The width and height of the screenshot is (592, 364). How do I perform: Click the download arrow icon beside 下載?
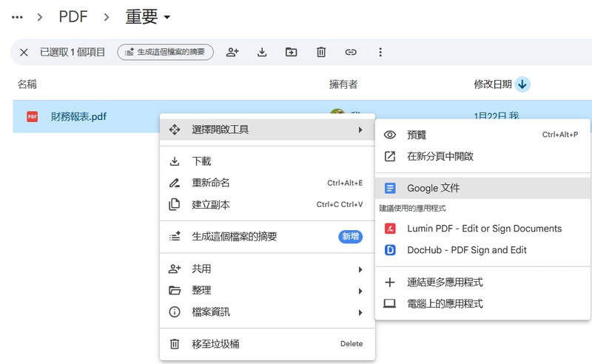point(175,161)
